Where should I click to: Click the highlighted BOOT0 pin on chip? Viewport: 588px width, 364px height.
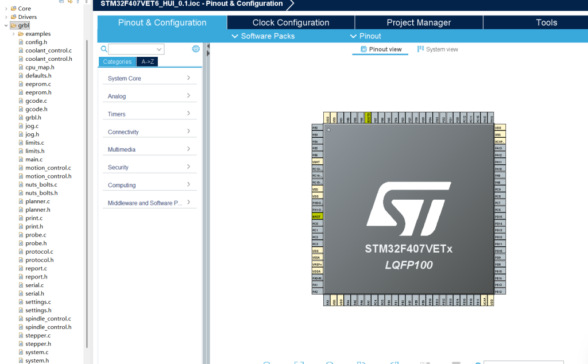368,119
